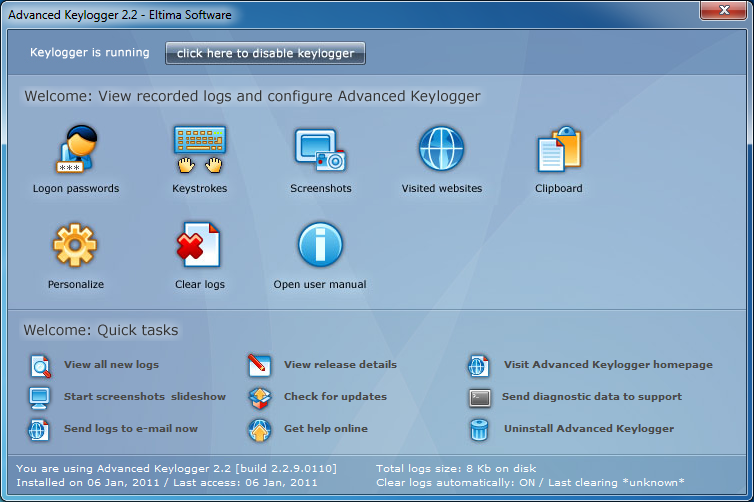754x502 pixels.
Task: Select Check for updates link
Action: coord(335,397)
